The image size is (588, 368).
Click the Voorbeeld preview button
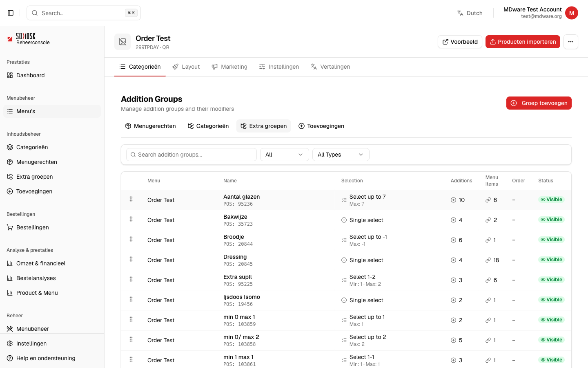[x=460, y=42]
